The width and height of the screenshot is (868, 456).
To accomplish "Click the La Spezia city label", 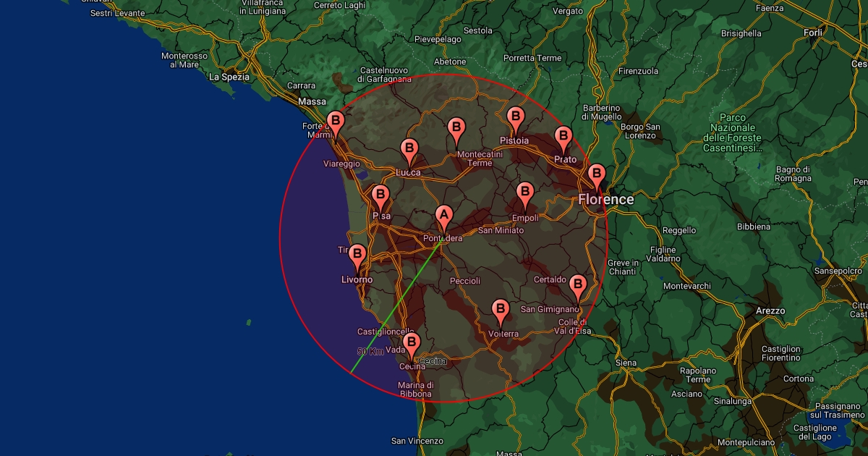I will tap(229, 77).
